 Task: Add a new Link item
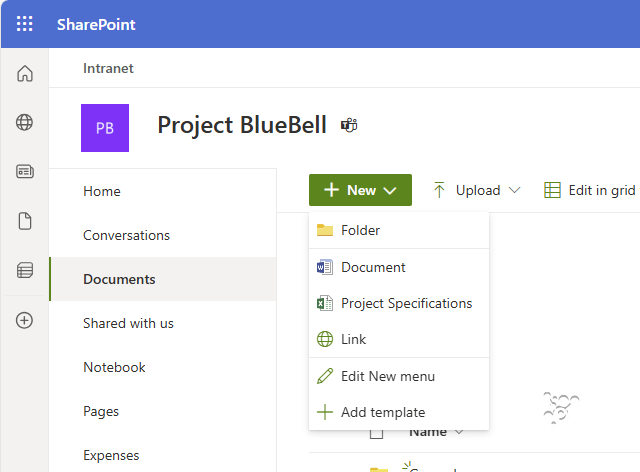[x=399, y=339]
